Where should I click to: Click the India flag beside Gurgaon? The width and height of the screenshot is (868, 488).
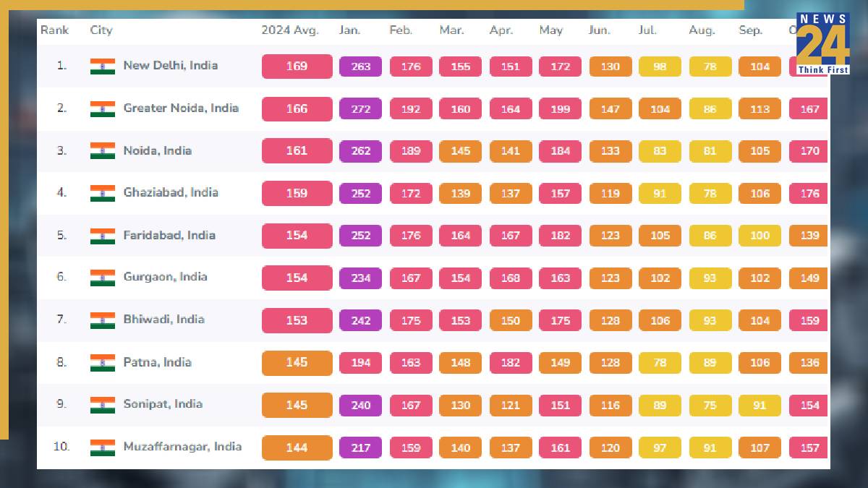click(x=103, y=278)
